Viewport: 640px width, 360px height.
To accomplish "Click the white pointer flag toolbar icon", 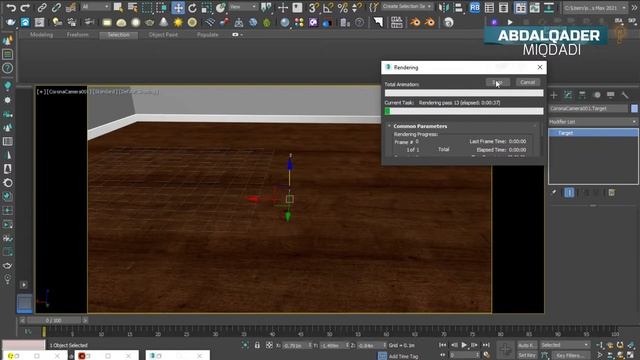I will click(378, 22).
